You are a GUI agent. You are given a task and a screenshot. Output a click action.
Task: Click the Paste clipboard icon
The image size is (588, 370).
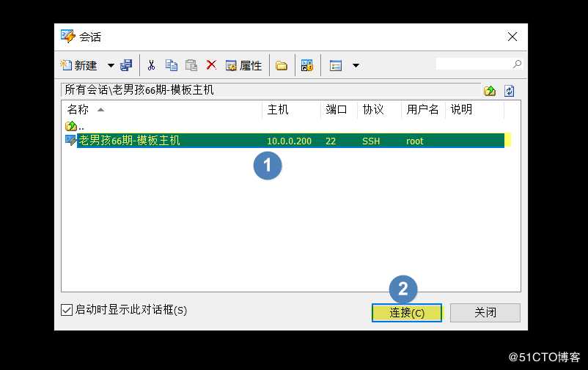click(191, 66)
